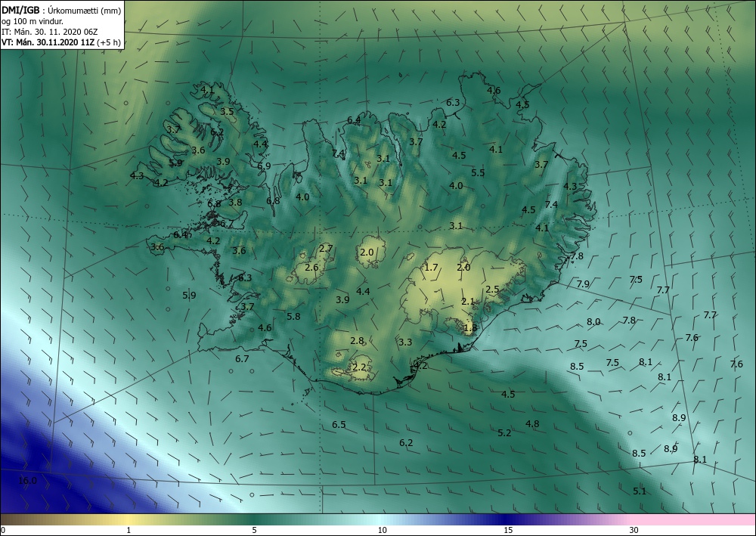The image size is (756, 536).
Task: Click the "5.8" value on the map
Action: (293, 317)
